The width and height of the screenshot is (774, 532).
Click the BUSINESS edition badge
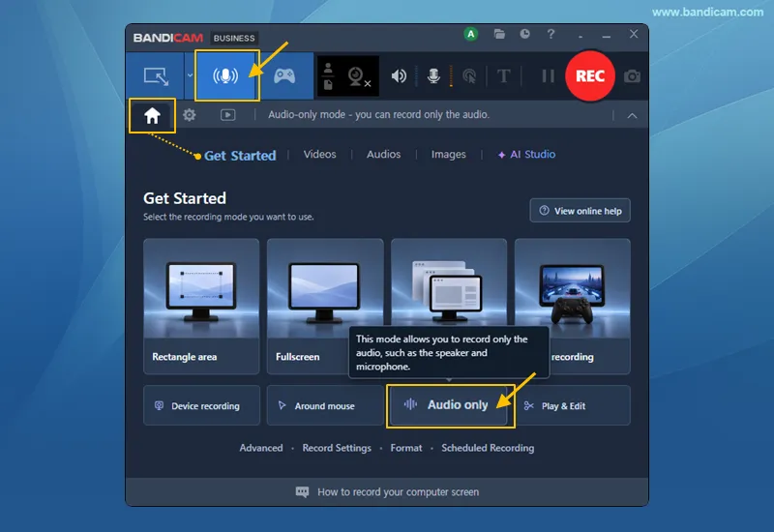click(x=234, y=38)
